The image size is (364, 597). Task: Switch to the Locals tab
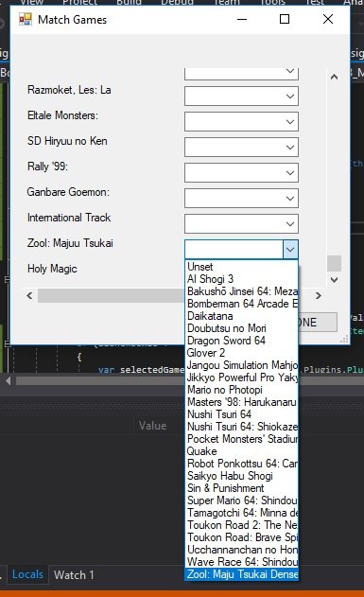pos(27,574)
